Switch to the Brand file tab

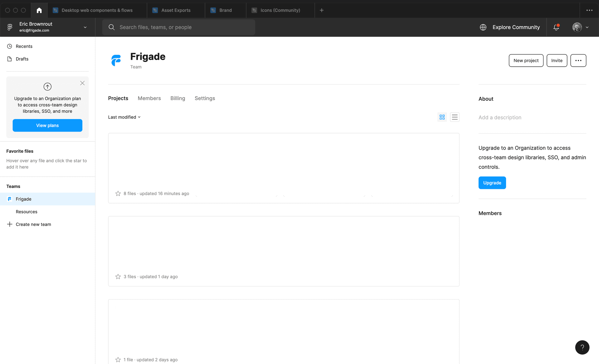pos(226,10)
